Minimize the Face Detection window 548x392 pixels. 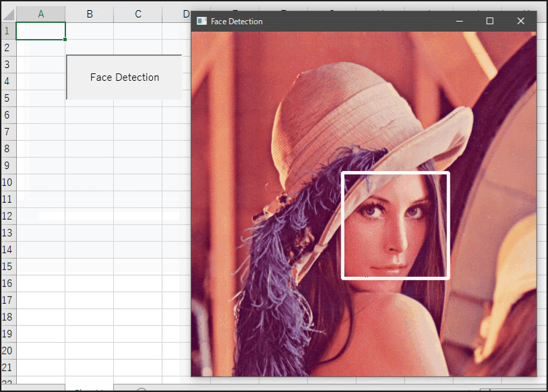pyautogui.click(x=460, y=22)
